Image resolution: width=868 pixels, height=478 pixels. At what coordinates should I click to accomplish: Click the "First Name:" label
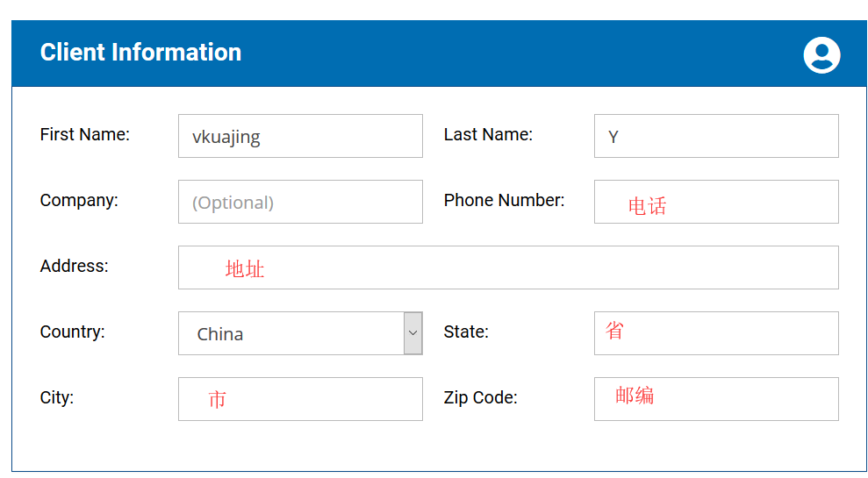coord(85,134)
